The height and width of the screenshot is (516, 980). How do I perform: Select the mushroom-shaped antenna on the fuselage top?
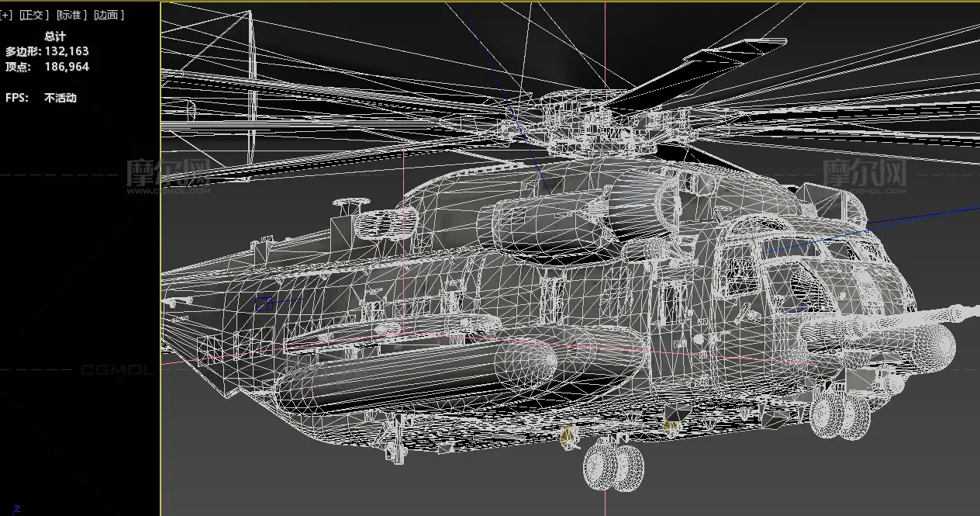351,206
